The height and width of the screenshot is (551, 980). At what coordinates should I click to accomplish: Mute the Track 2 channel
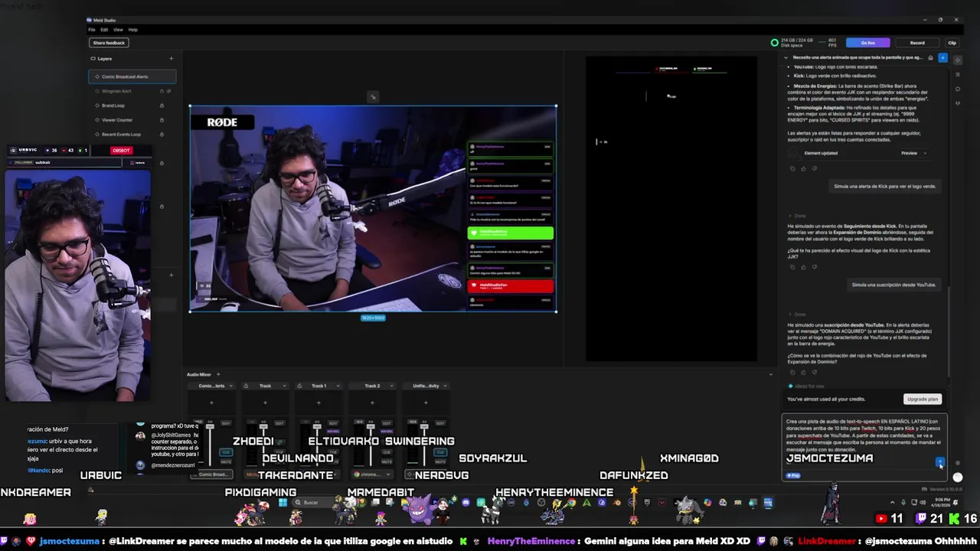click(x=387, y=462)
